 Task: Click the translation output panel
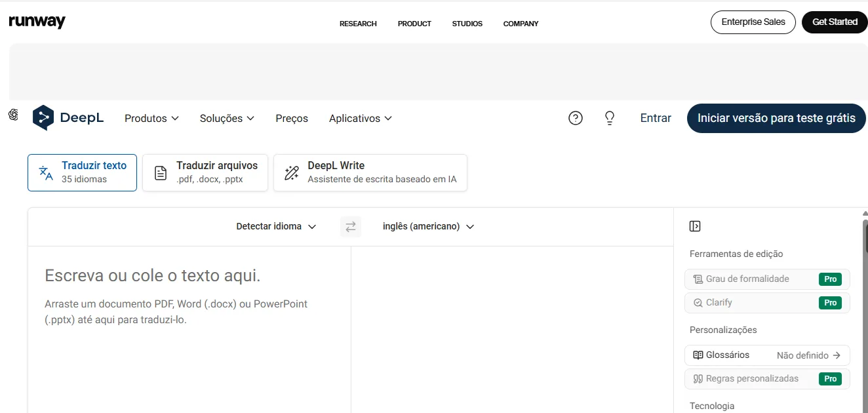(512, 330)
